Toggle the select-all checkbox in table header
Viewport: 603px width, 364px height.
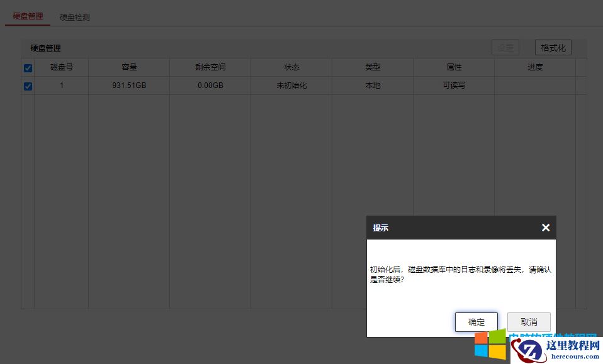tap(28, 67)
